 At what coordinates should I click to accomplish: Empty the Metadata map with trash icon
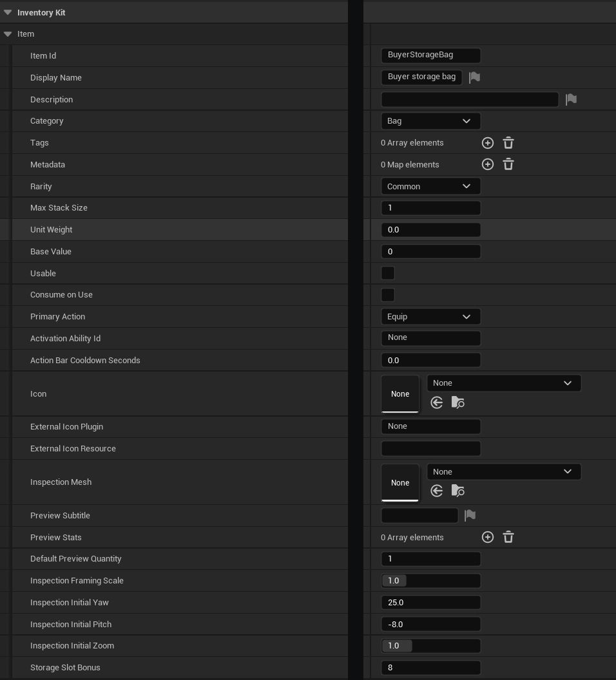(508, 164)
